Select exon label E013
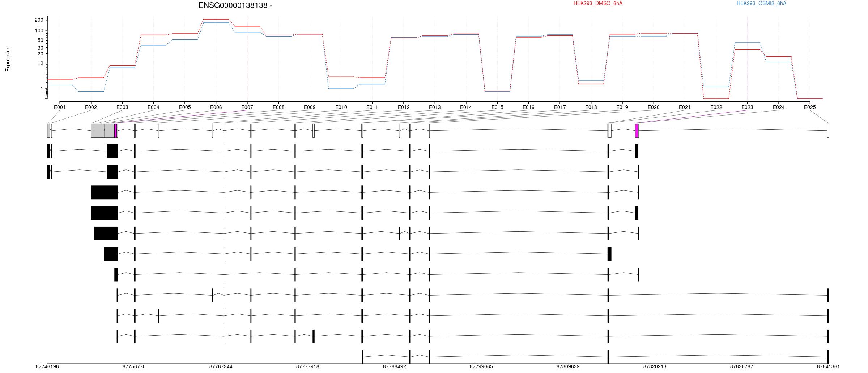This screenshot has width=868, height=373. pos(435,107)
